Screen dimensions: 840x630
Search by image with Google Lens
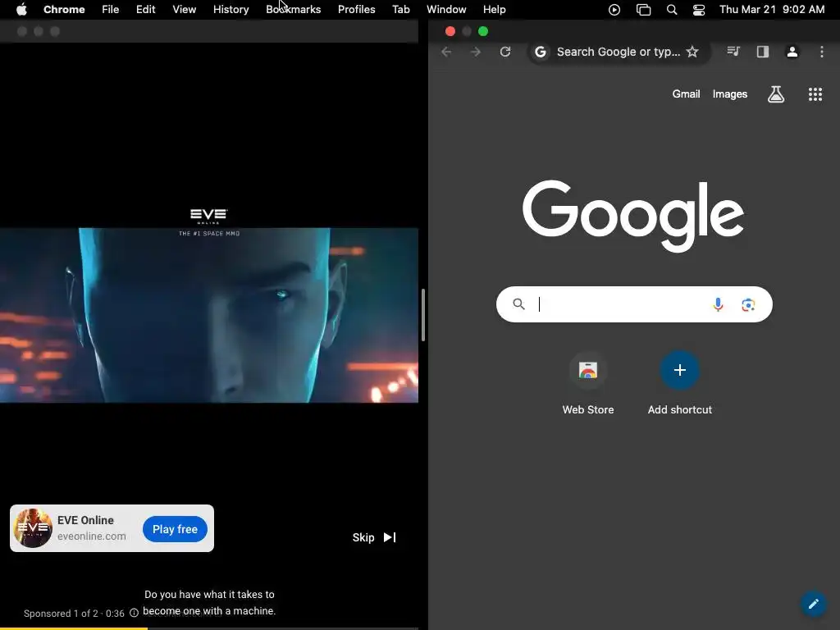(x=748, y=305)
